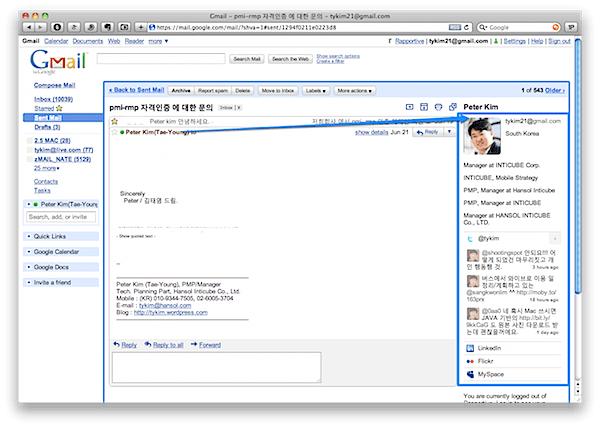The image size is (600, 428).
Task: Click the Compose Mail link
Action: (x=55, y=87)
